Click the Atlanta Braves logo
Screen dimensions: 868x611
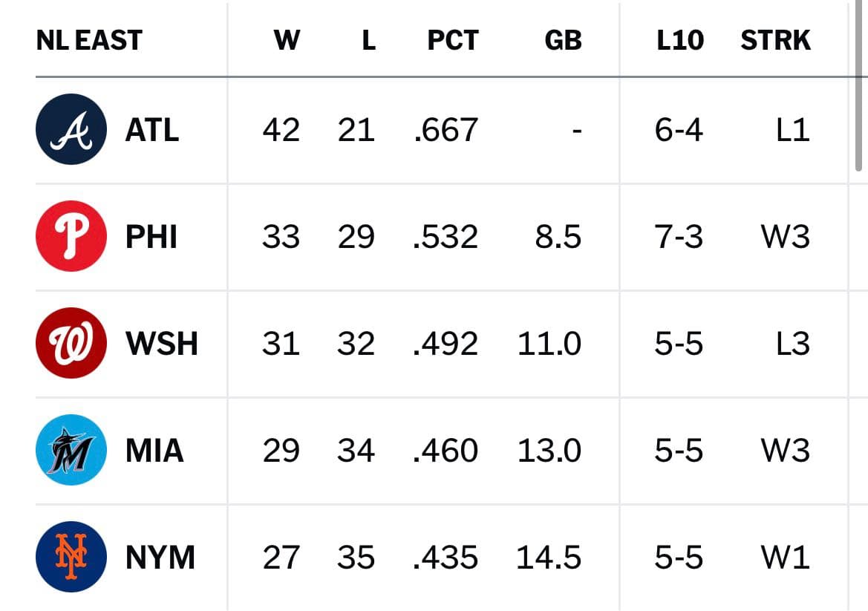tap(71, 129)
